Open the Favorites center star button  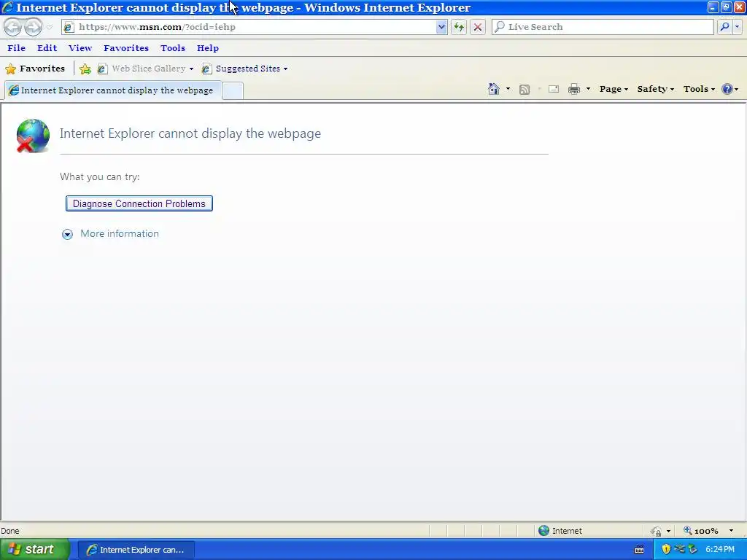pos(35,69)
